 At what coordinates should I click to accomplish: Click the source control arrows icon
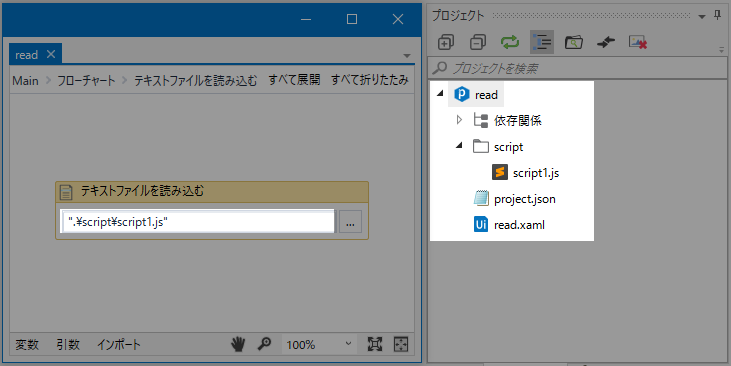606,42
